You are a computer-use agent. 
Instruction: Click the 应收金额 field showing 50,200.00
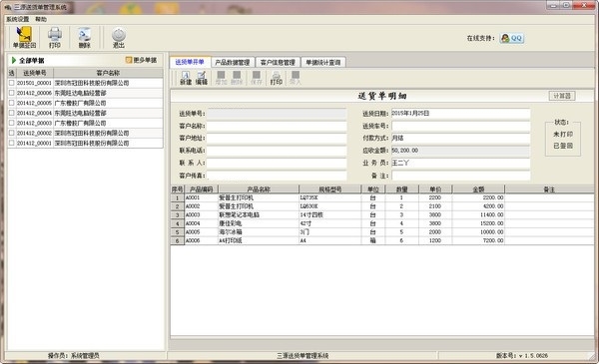460,151
